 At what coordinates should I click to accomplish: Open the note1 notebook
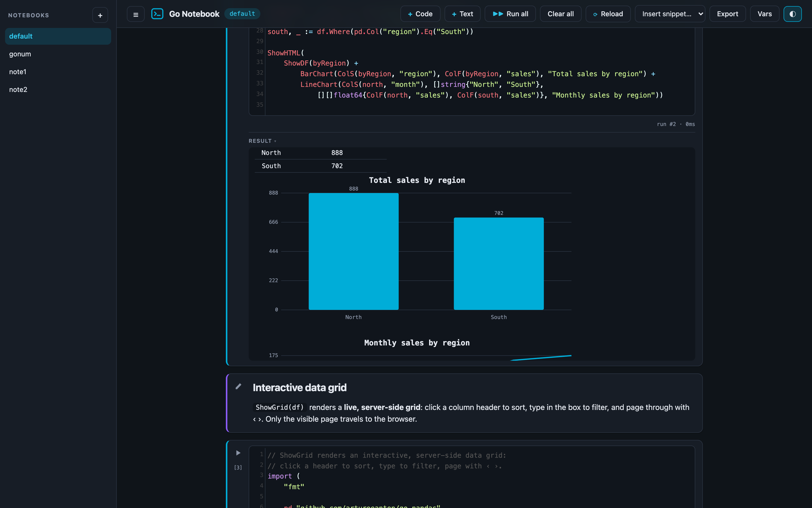pyautogui.click(x=58, y=72)
